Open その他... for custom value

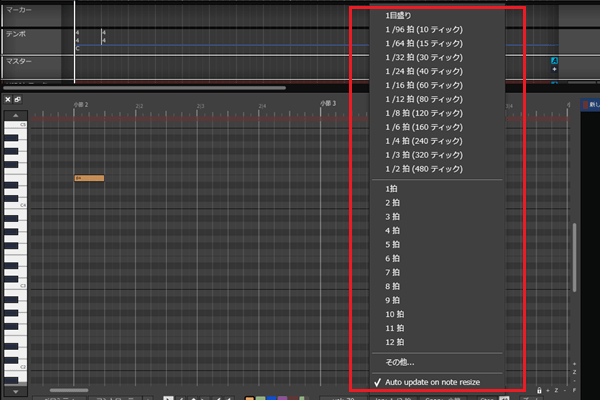click(399, 362)
